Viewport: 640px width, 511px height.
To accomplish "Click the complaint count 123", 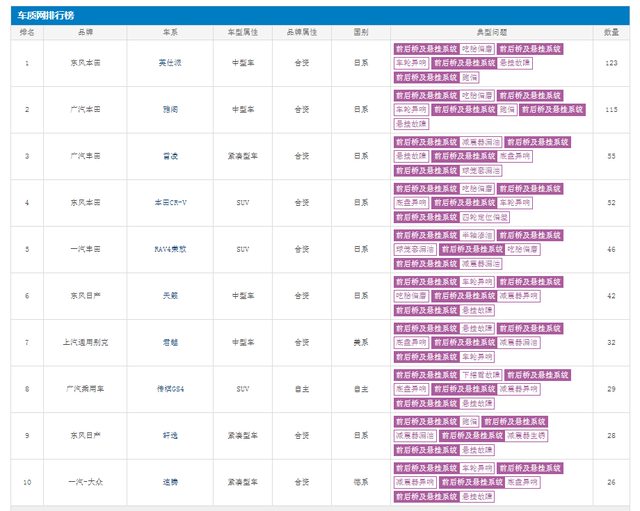I will pos(611,63).
